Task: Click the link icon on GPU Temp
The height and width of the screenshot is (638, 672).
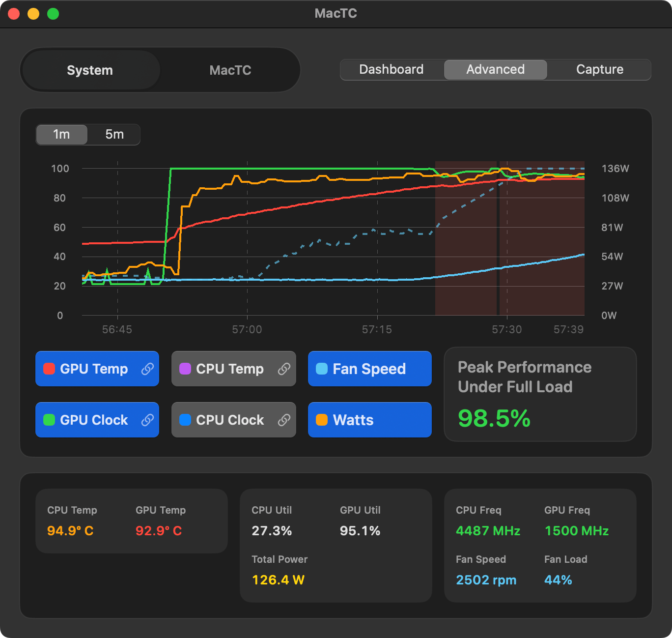Action: [x=147, y=369]
